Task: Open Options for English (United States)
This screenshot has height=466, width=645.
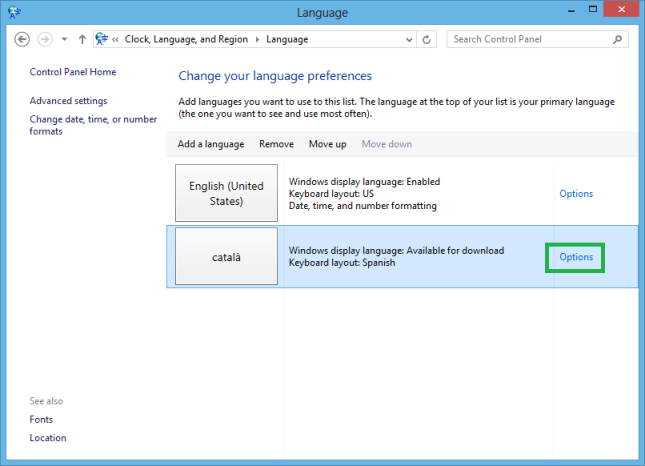Action: (576, 194)
